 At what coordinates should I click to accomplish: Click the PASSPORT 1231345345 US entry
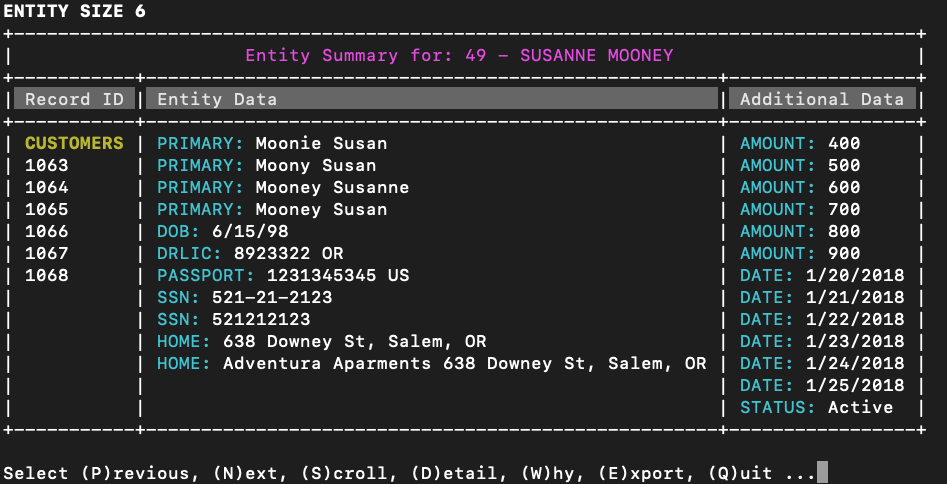pos(283,275)
